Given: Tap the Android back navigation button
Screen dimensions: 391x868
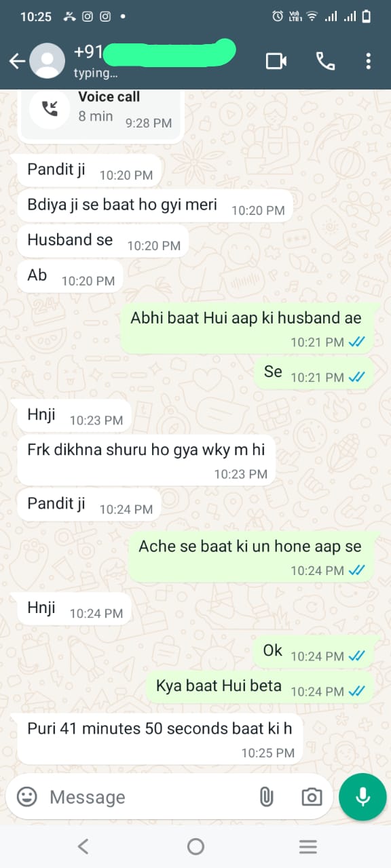Looking at the screenshot, I should 83,846.
